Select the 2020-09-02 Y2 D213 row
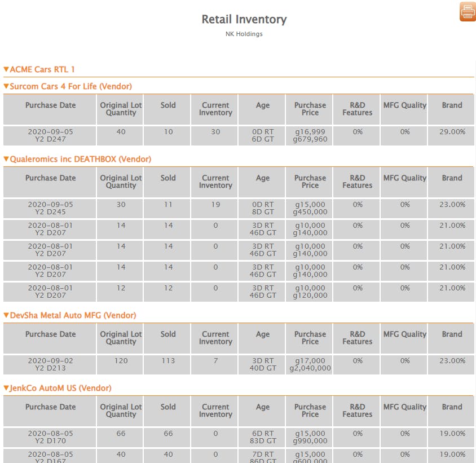 (239, 365)
